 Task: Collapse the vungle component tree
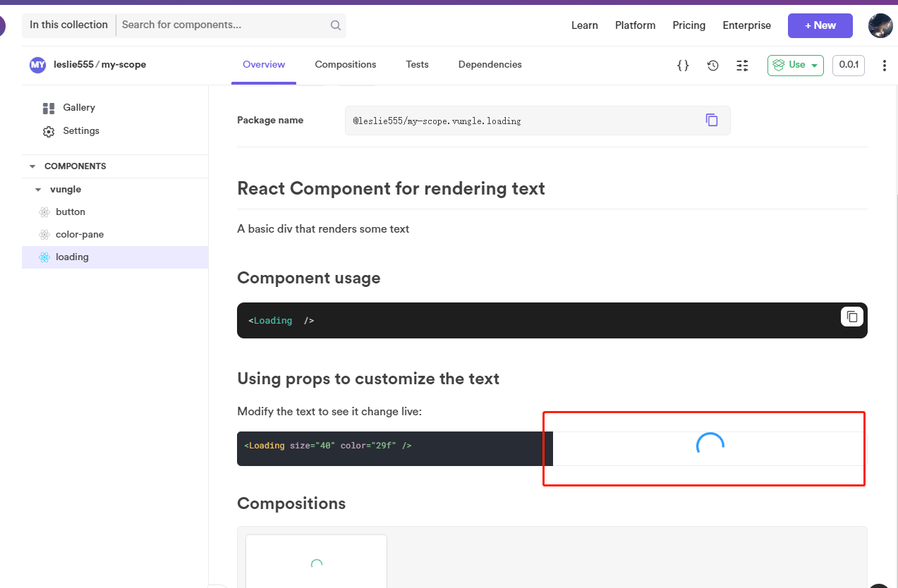[38, 189]
